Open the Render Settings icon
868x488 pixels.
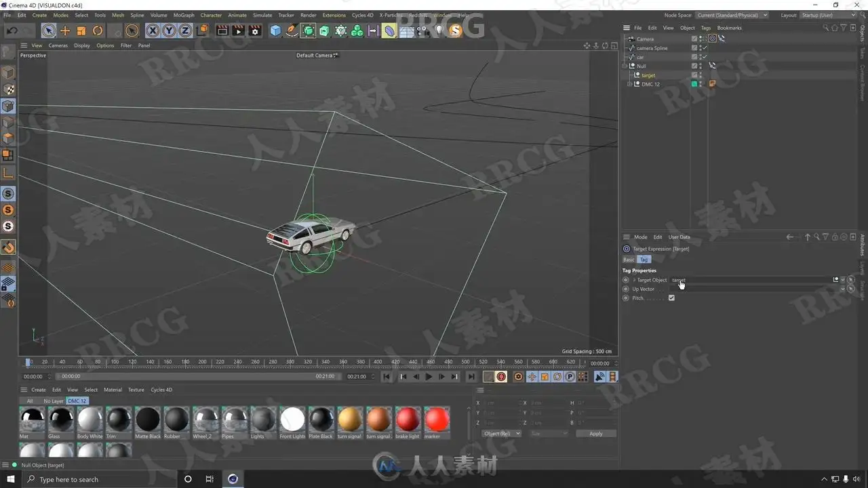(x=255, y=30)
